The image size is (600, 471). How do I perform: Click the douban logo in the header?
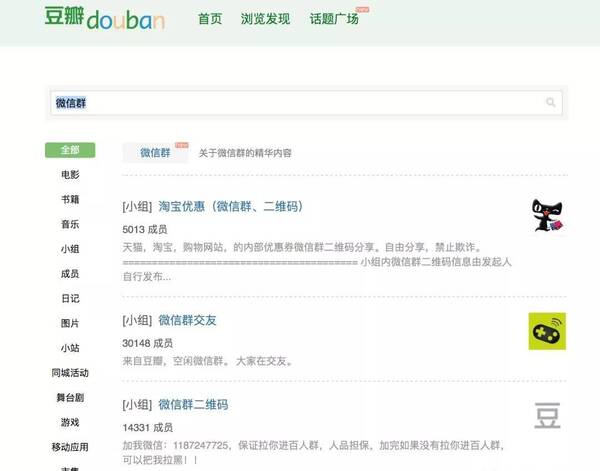104,18
